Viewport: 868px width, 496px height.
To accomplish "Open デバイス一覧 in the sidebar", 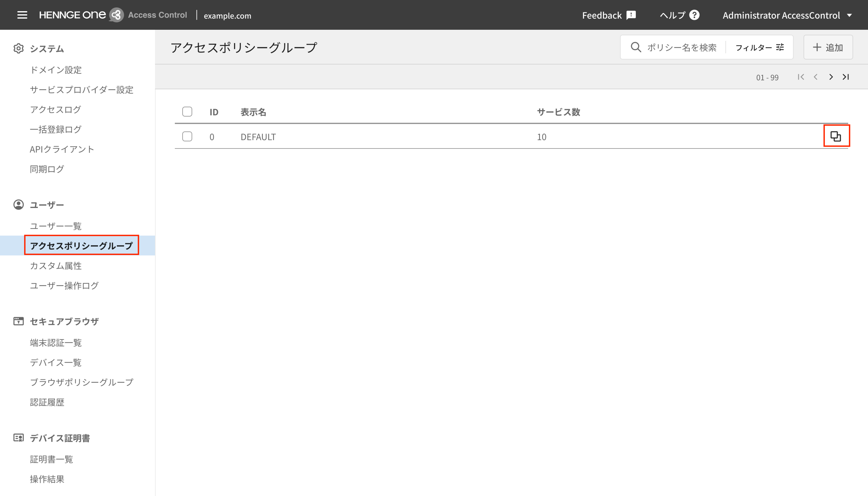I will click(56, 362).
